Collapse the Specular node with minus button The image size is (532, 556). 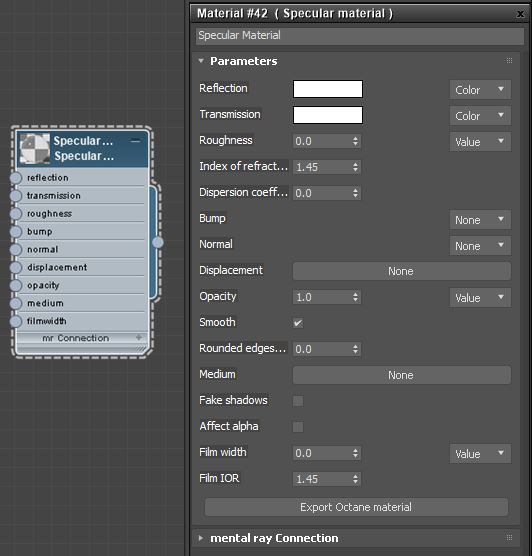pyautogui.click(x=135, y=141)
